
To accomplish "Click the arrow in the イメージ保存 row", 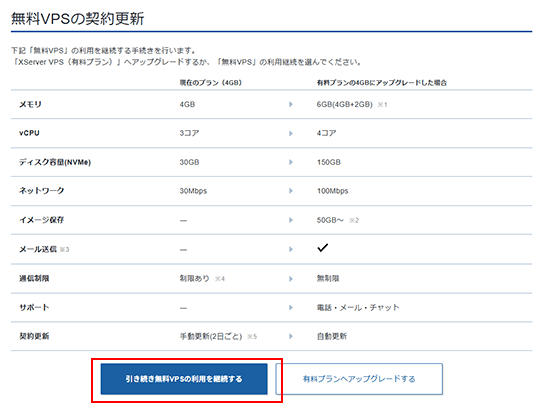I will pyautogui.click(x=290, y=220).
